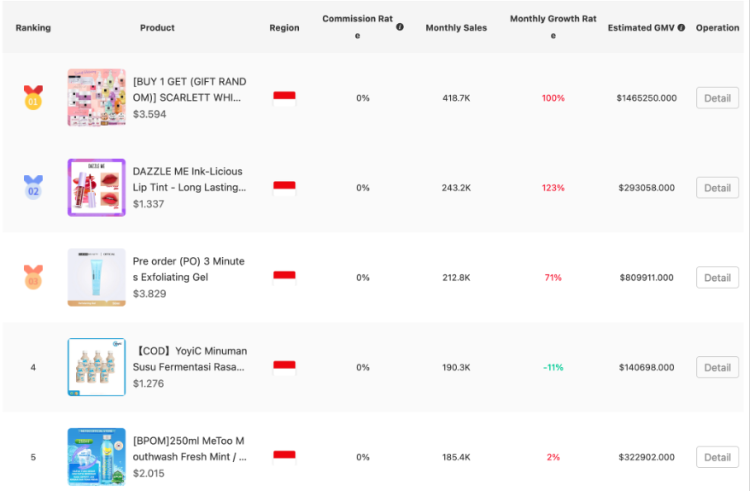Image resolution: width=750 pixels, height=491 pixels.
Task: Open Detail for DAZZLE ME Lip Tint
Action: 717,188
